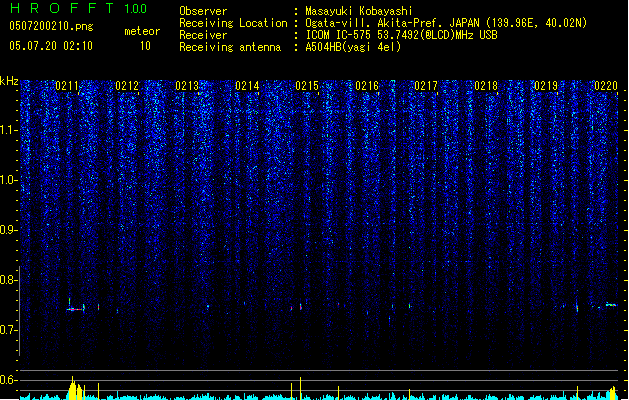Select the filename 0507200210.png
Image resolution: width=629 pixels, height=400 pixels.
pyautogui.click(x=51, y=27)
